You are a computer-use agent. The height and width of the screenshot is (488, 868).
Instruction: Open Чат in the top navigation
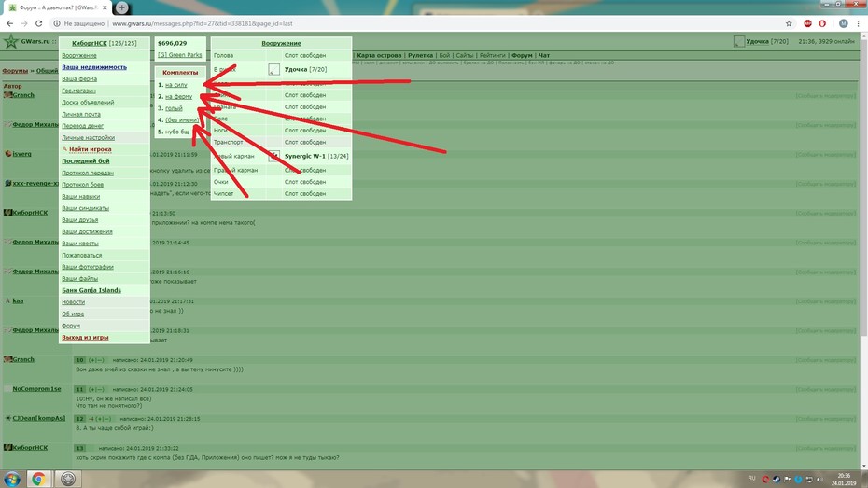click(544, 55)
